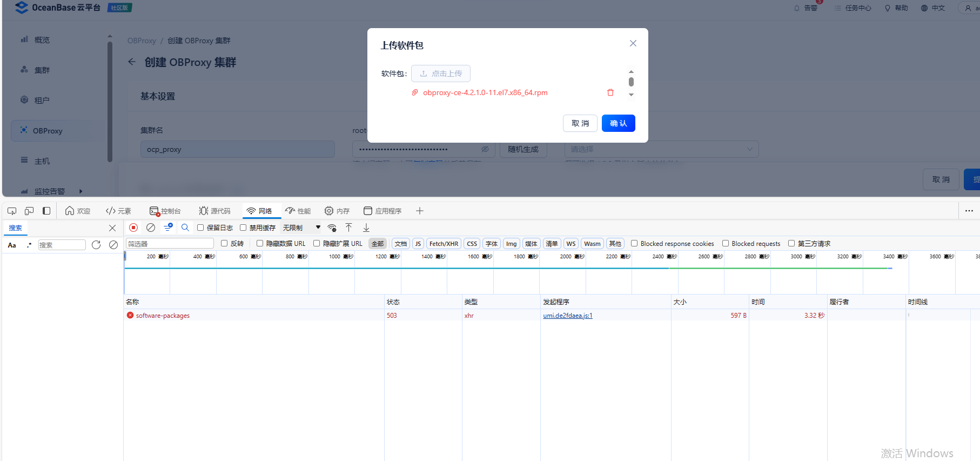Screen dimensions: 980x461
Task: Stop recording network log
Action: [133, 228]
